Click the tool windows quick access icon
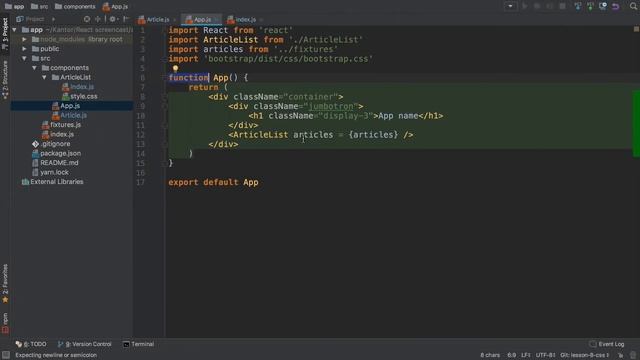Screen dimensions: 640x360 [5, 355]
